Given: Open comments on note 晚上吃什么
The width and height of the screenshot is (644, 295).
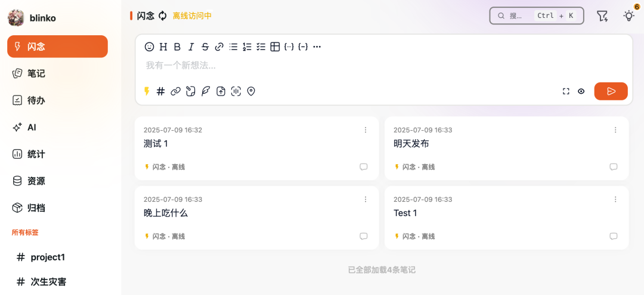Looking at the screenshot, I should (364, 236).
